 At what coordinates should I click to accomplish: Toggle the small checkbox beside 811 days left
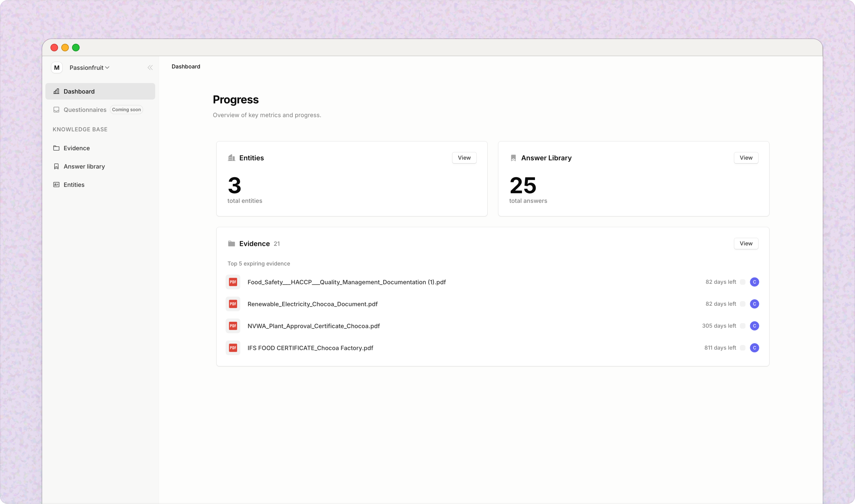click(742, 348)
